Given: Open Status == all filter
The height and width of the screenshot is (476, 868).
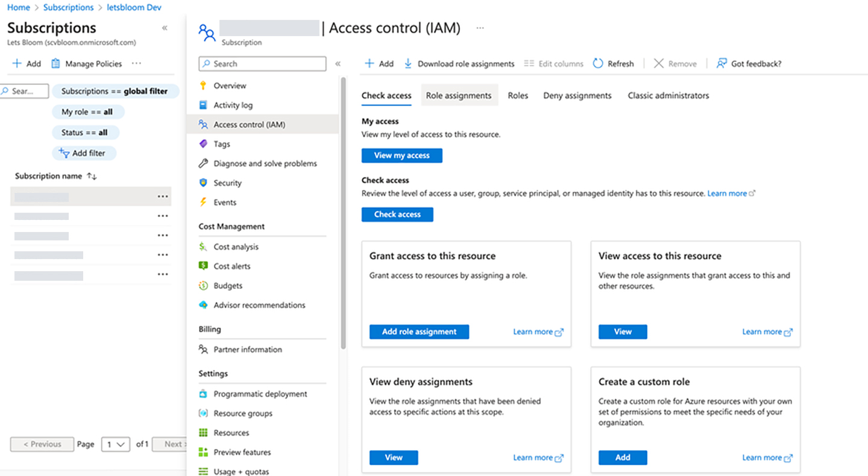Looking at the screenshot, I should click(85, 133).
